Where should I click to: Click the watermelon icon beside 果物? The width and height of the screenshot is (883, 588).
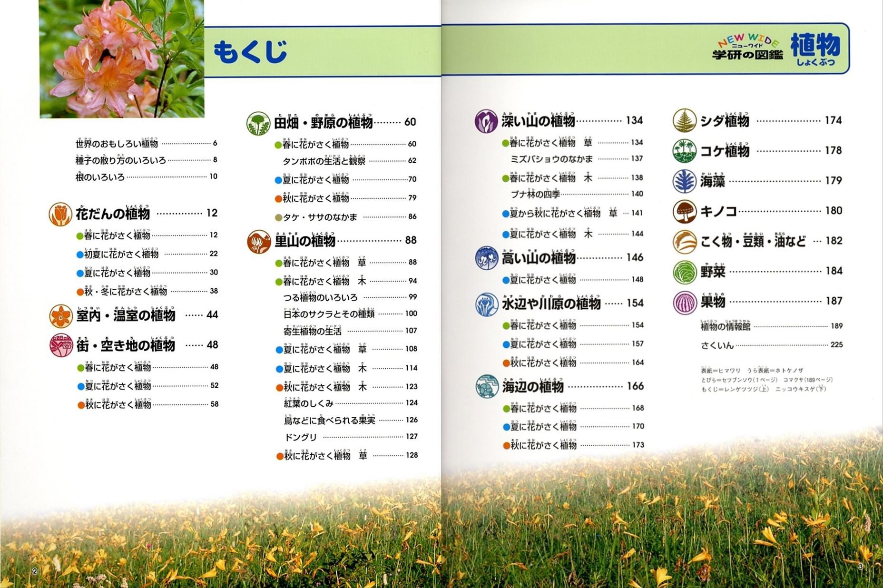(x=685, y=302)
